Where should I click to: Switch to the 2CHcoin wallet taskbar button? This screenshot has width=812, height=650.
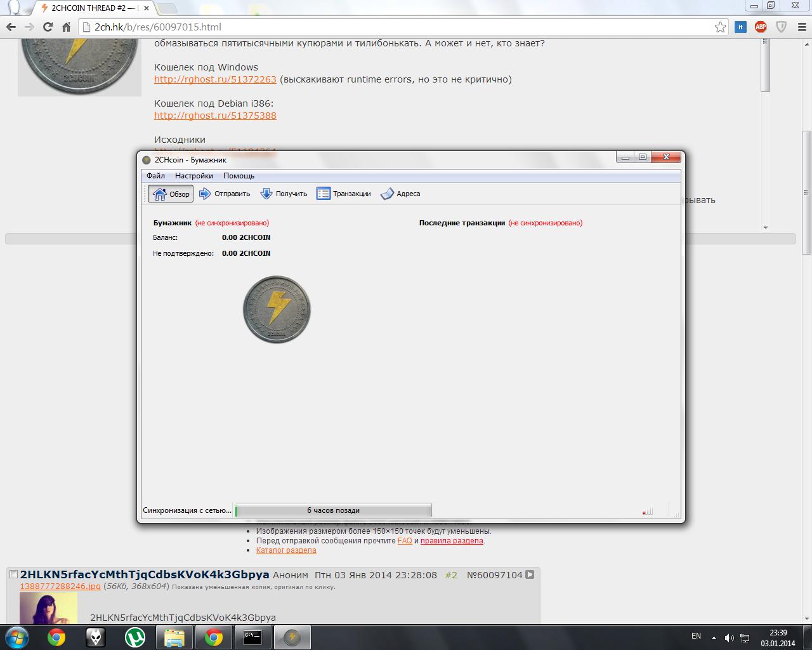pyautogui.click(x=292, y=637)
